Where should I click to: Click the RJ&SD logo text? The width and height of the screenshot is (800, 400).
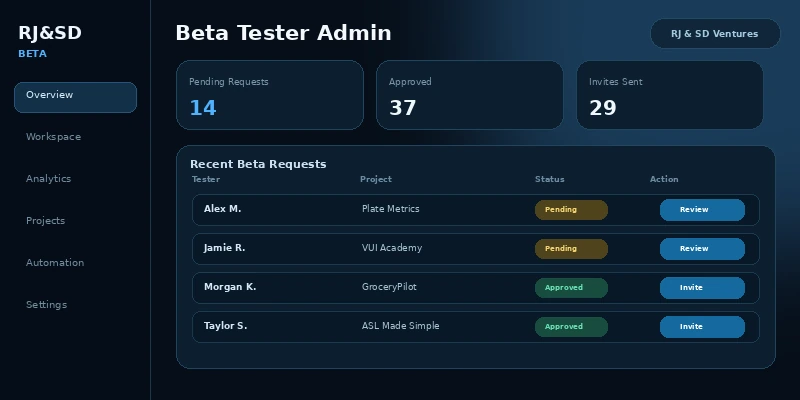50,33
